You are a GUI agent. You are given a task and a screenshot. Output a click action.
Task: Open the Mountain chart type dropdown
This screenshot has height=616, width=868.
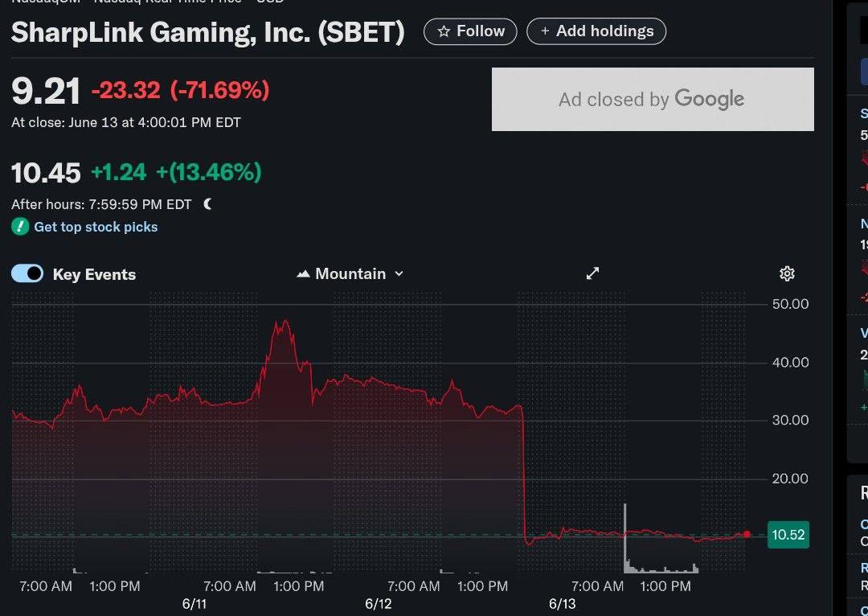coord(350,273)
